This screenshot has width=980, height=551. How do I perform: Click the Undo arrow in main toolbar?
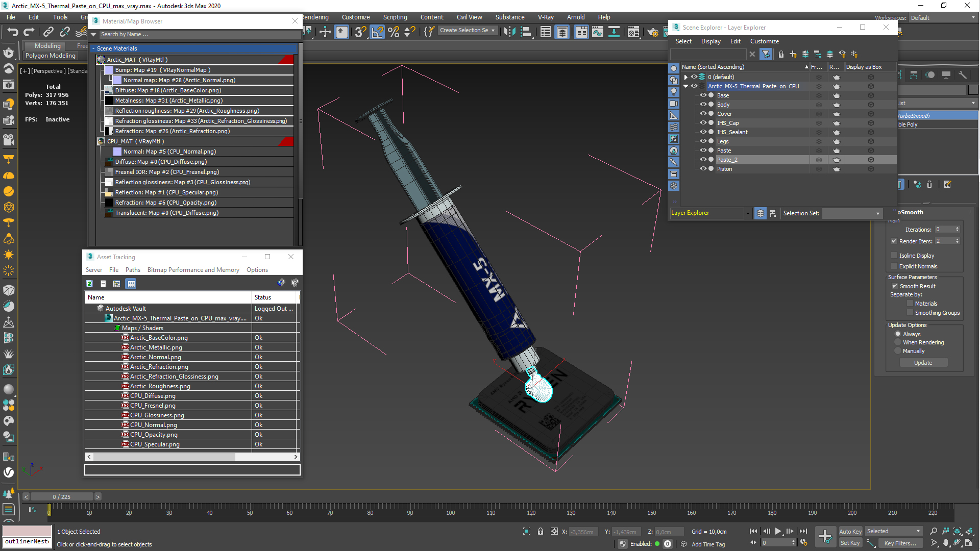point(12,32)
